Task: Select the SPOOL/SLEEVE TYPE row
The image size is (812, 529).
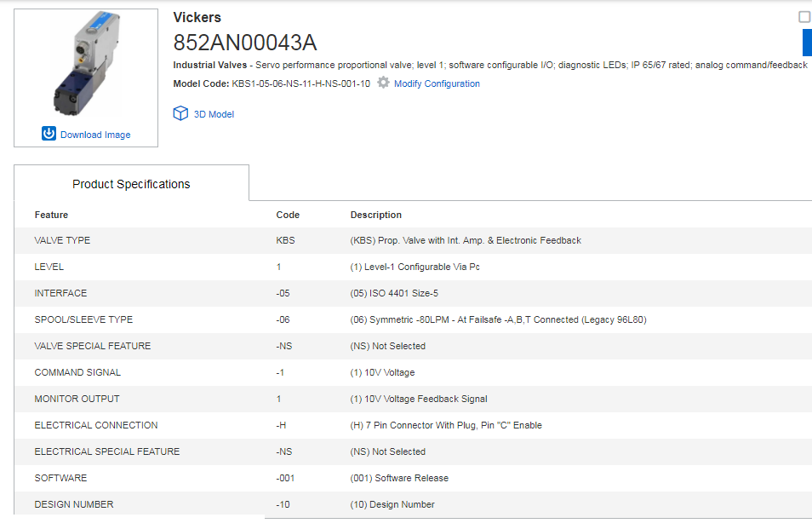Action: pyautogui.click(x=413, y=319)
